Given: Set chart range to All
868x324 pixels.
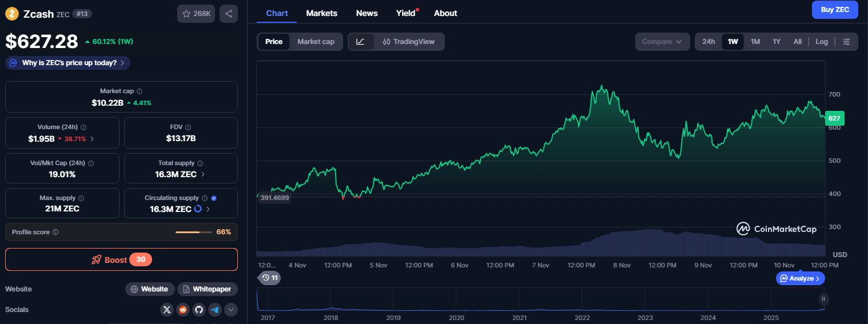Looking at the screenshot, I should click(798, 42).
